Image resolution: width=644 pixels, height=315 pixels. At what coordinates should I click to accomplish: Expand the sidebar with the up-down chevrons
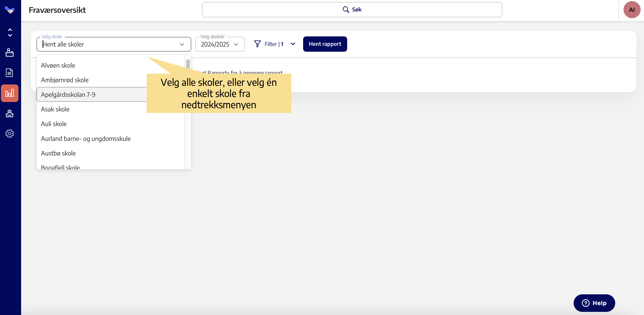coord(10,32)
